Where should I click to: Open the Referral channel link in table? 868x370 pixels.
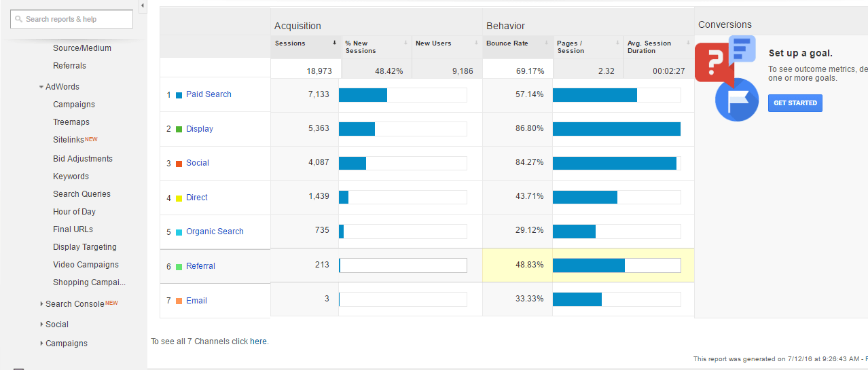200,266
